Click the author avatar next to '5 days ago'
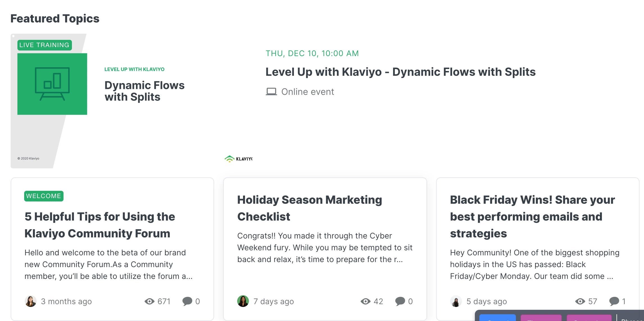The height and width of the screenshot is (321, 644). point(456,301)
